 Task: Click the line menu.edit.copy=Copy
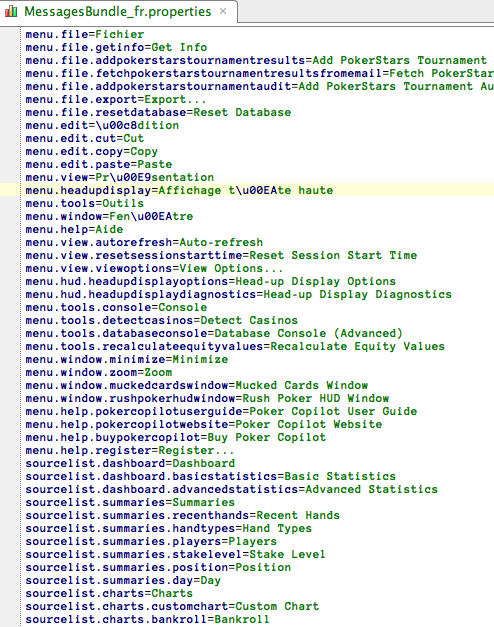click(92, 151)
